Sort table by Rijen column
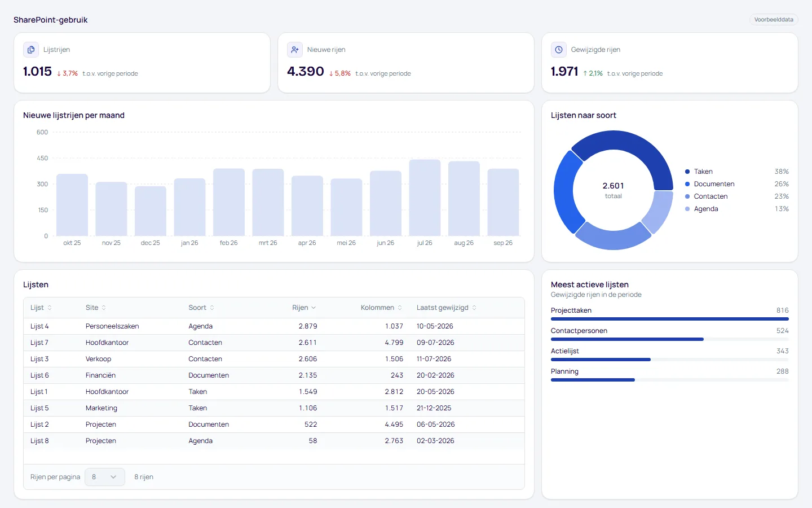This screenshot has width=812, height=508. click(x=304, y=308)
